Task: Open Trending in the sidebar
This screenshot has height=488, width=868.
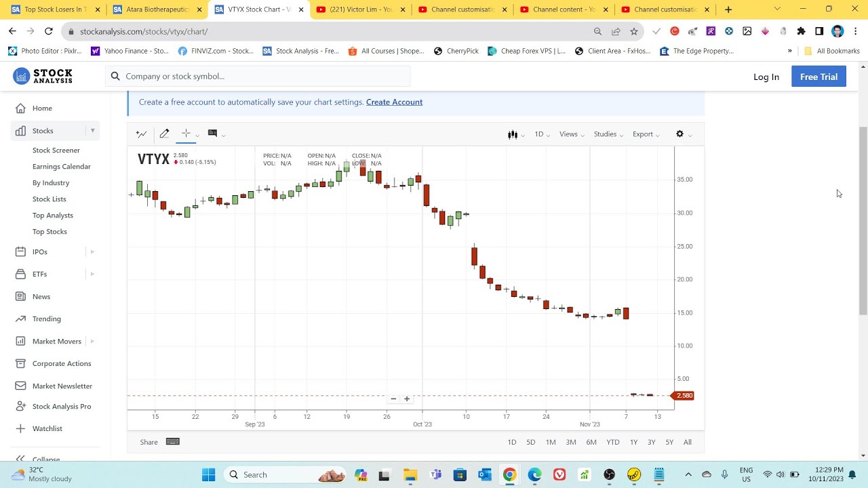Action: [x=47, y=319]
